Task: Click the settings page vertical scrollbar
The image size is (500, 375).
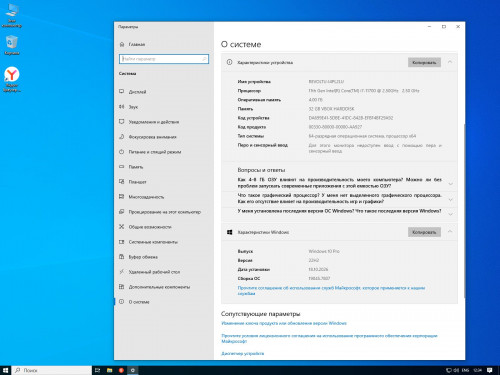Action: 464,210
